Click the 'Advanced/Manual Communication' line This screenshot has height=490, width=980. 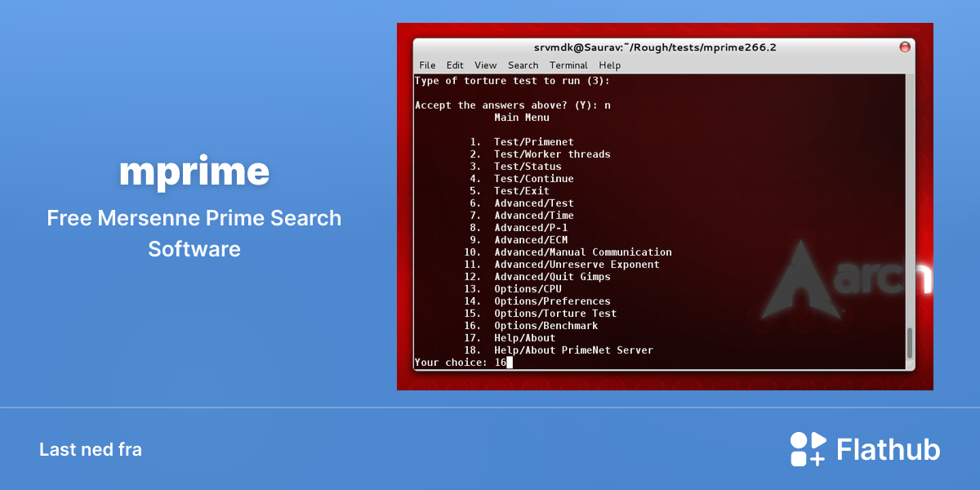(568, 252)
